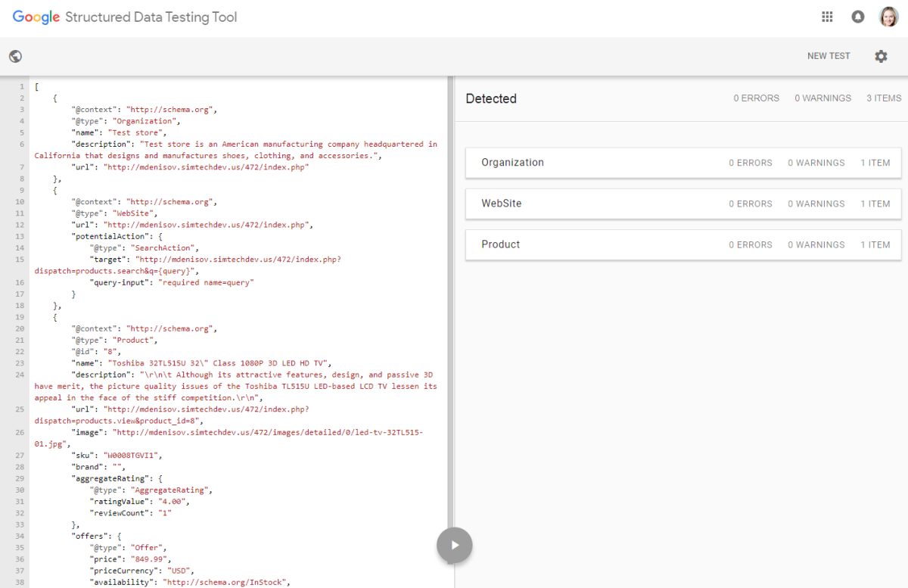This screenshot has height=588, width=908.
Task: Expand the Organization result row
Action: [x=683, y=163]
